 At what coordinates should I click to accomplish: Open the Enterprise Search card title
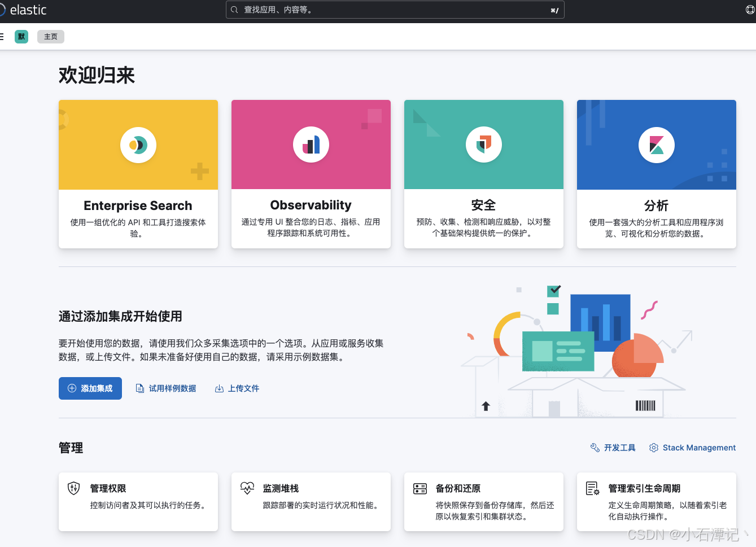pos(138,205)
